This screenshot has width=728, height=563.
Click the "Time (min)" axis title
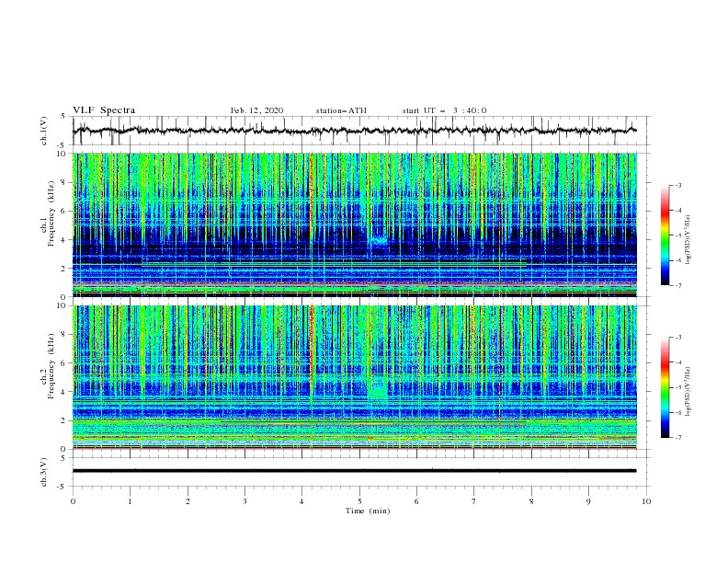coord(368,511)
